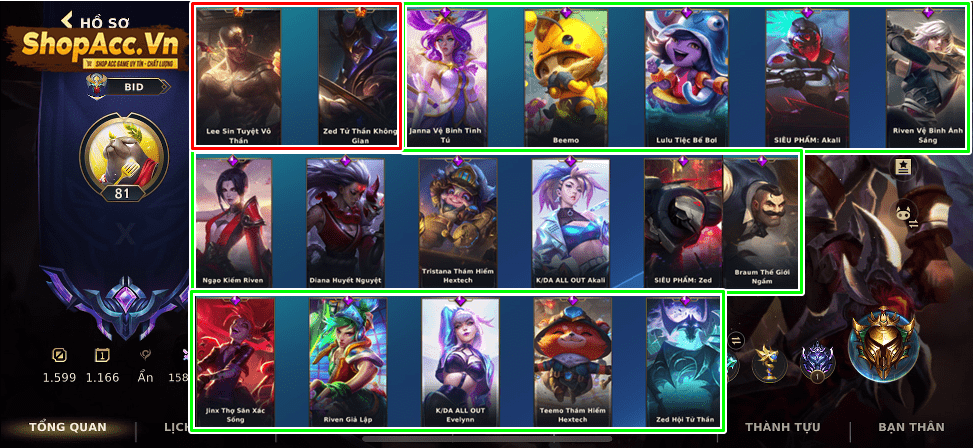The width and height of the screenshot is (973, 448).
Task: Open the Thành Tựu tab
Action: pyautogui.click(x=782, y=427)
